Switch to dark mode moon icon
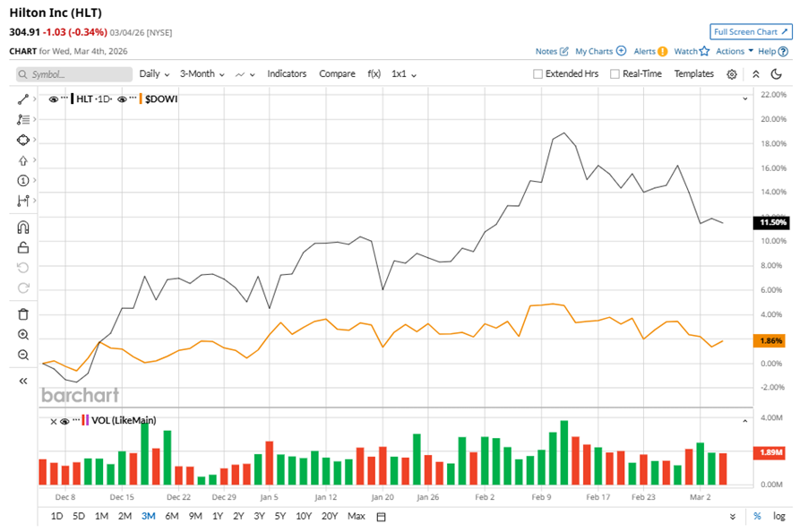This screenshot has width=808, height=532. coord(776,74)
